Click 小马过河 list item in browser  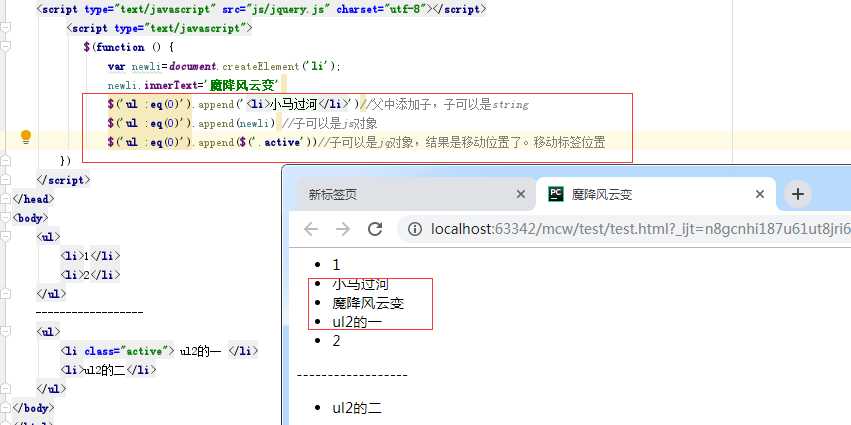click(x=360, y=284)
